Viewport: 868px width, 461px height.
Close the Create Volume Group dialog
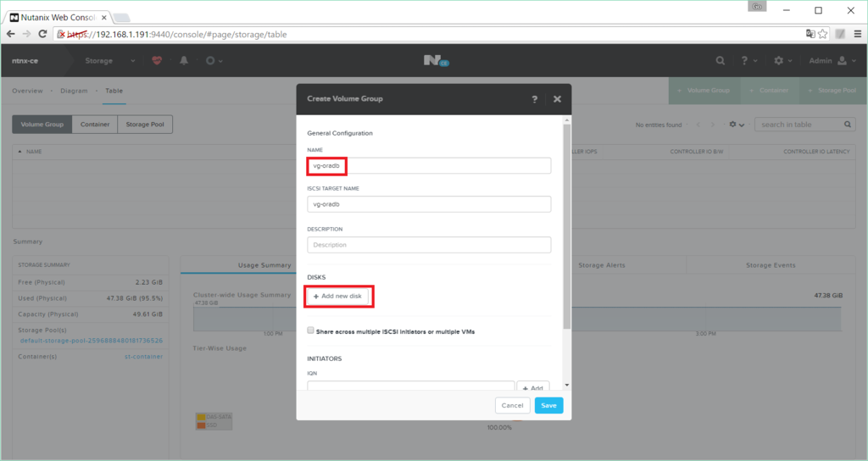pos(557,99)
